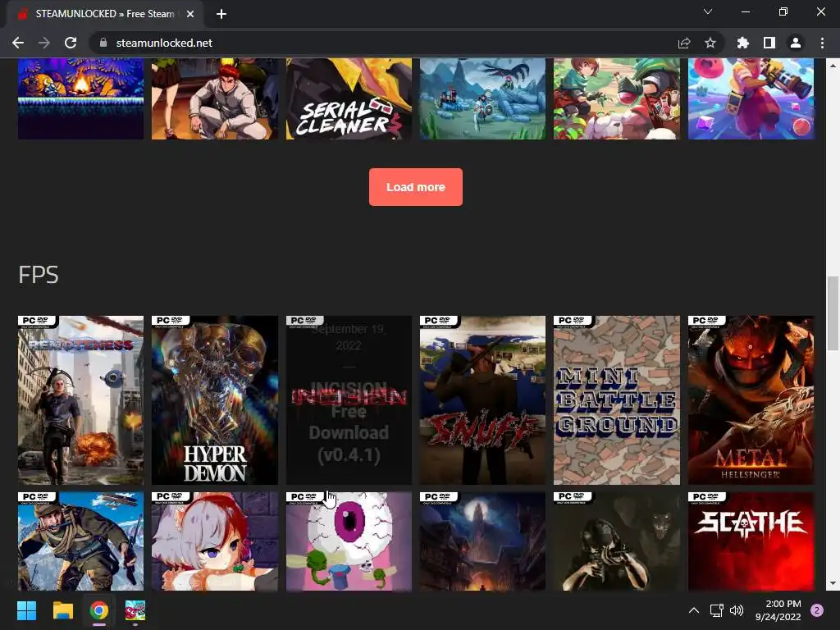The height and width of the screenshot is (630, 840).
Task: Open the Windows Start menu
Action: click(x=26, y=610)
